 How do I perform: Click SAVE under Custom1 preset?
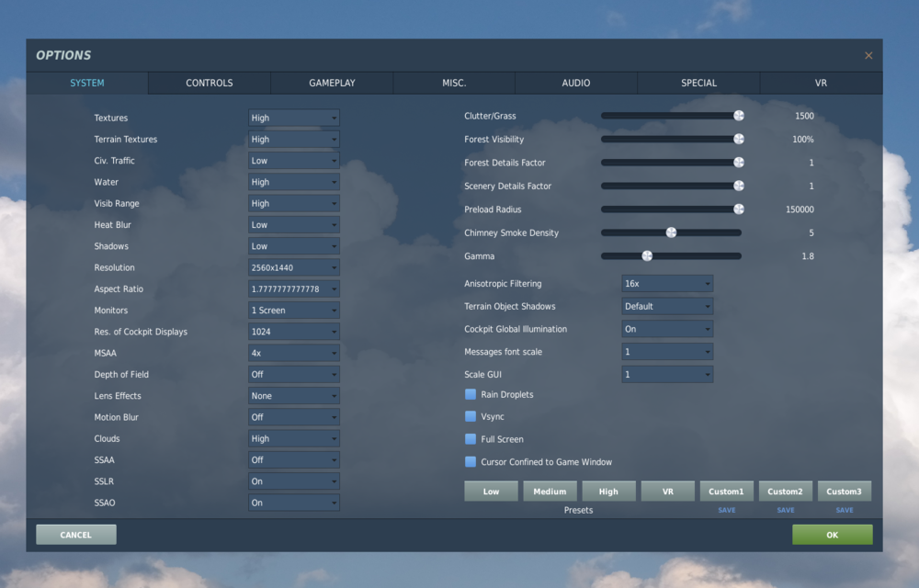(x=726, y=509)
